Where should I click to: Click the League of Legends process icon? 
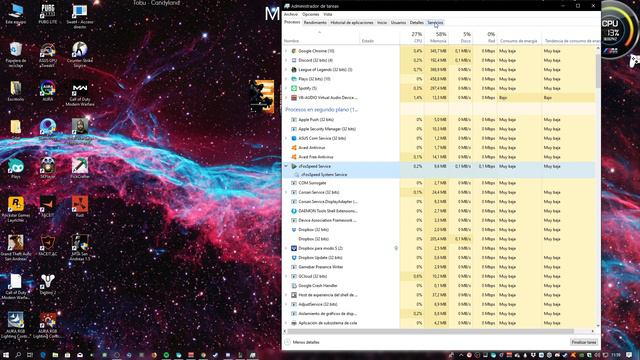coord(293,70)
